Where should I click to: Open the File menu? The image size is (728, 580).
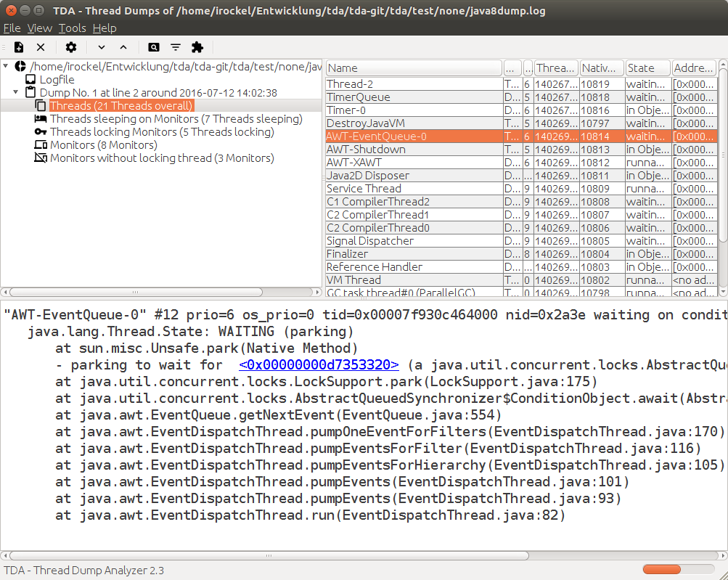tap(12, 28)
